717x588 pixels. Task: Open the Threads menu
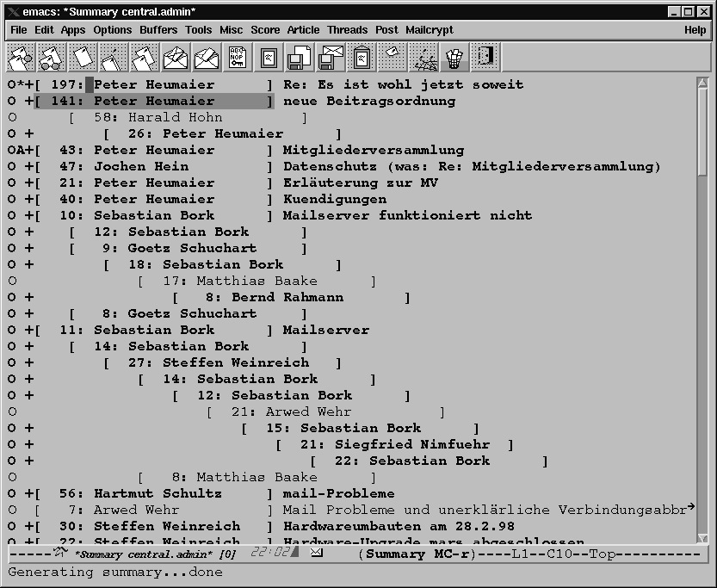coord(347,30)
